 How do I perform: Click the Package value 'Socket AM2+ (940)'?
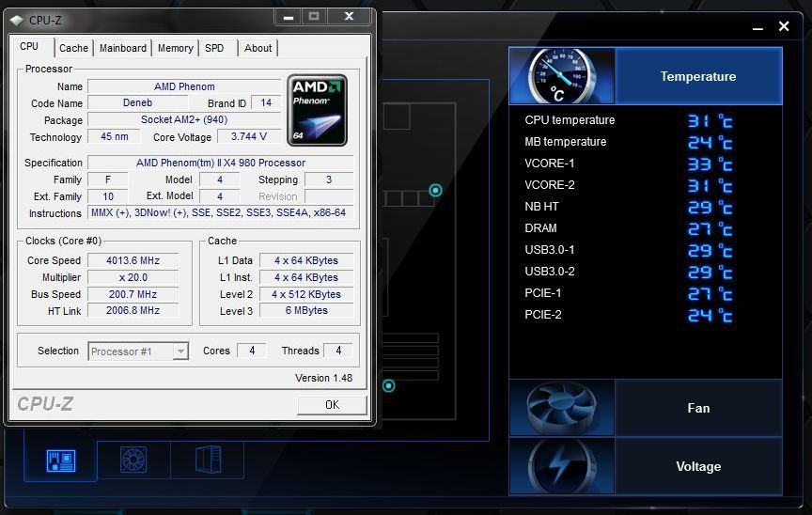click(x=184, y=119)
